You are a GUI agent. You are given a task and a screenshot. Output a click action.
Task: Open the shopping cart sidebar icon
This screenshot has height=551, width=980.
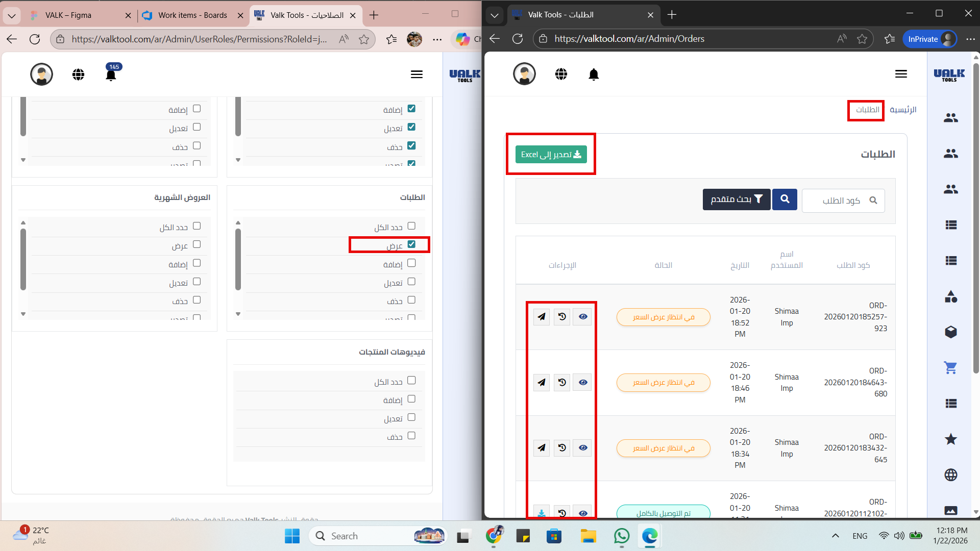point(950,367)
